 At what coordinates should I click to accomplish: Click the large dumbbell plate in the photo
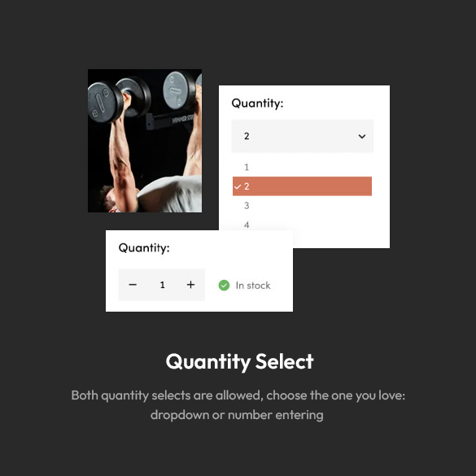105,102
